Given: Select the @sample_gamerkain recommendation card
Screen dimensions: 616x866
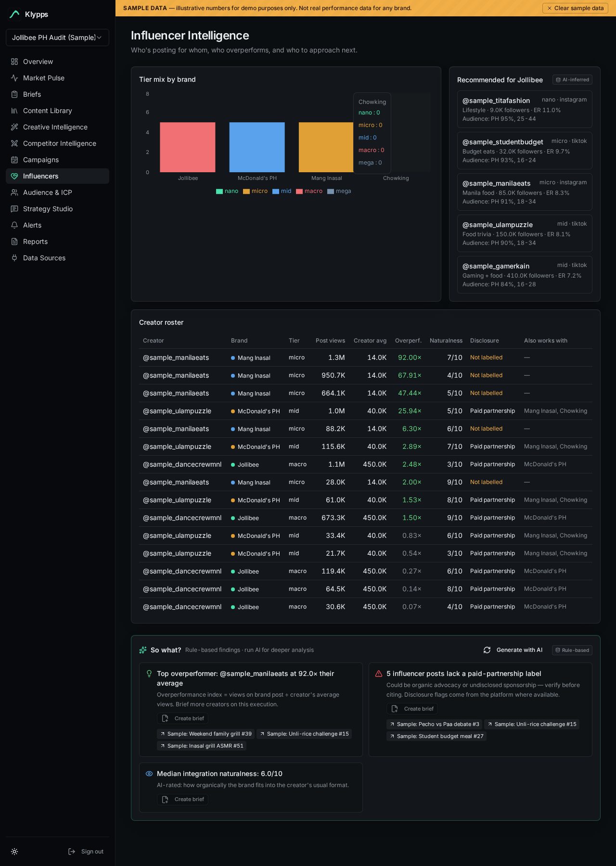Looking at the screenshot, I should pos(525,275).
